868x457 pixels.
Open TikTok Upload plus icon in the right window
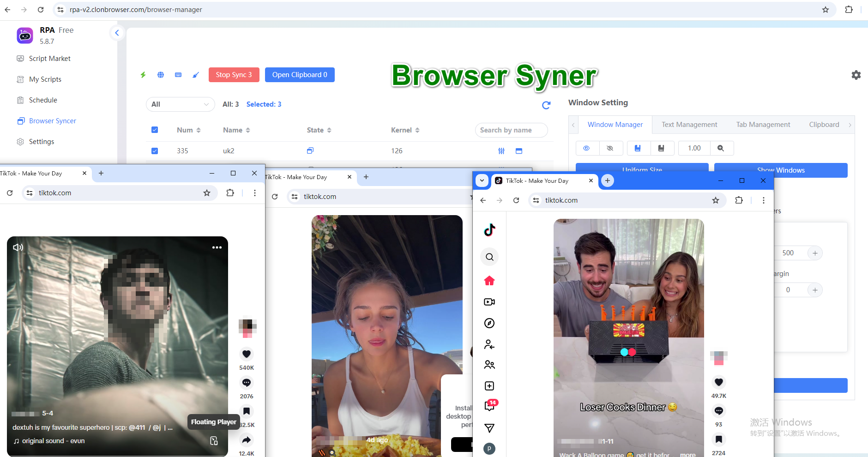pyautogui.click(x=489, y=386)
